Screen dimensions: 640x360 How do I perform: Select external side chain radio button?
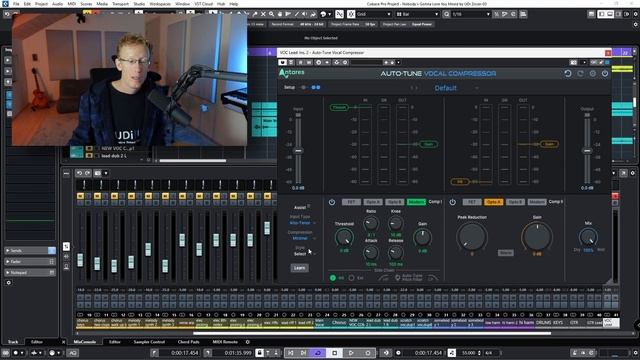pos(351,278)
